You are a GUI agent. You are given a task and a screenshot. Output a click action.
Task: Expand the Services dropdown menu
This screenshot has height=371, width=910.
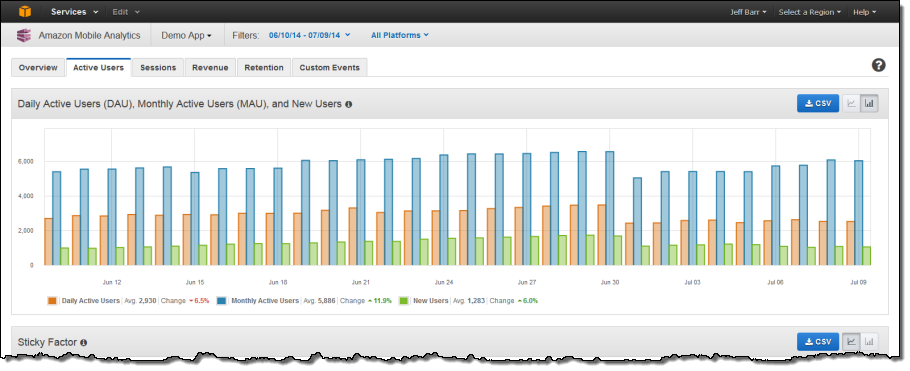(x=74, y=12)
